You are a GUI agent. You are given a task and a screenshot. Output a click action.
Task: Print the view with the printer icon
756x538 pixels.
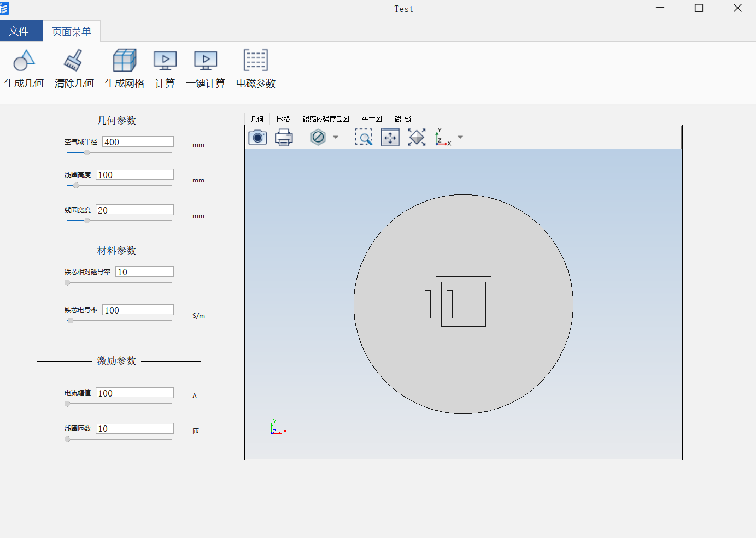(x=284, y=137)
